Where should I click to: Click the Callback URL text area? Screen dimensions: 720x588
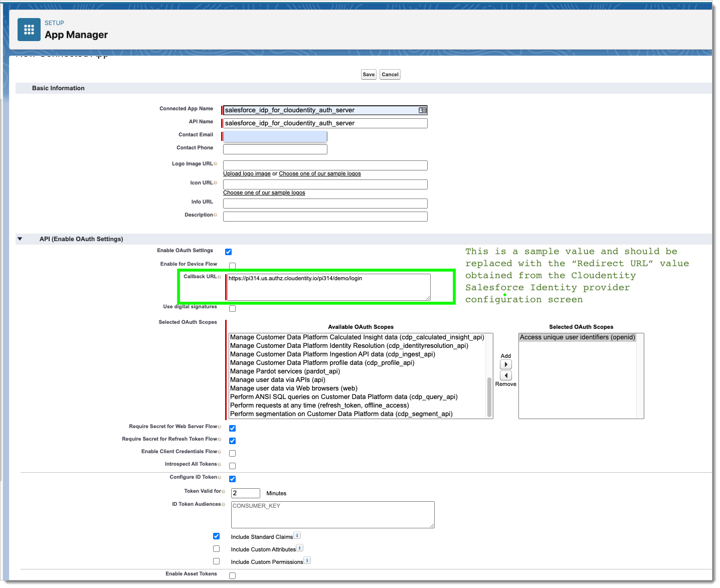(x=328, y=287)
